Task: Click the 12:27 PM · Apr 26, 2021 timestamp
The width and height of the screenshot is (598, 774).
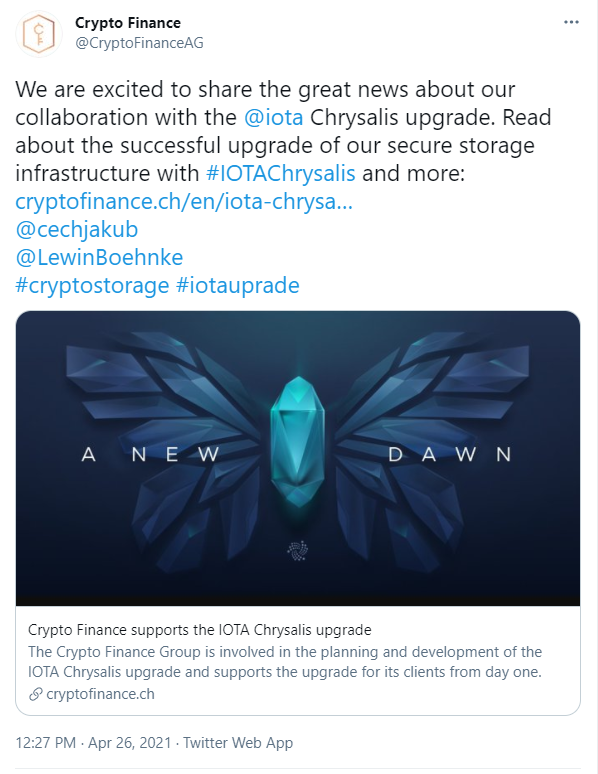Action: pyautogui.click(x=93, y=743)
